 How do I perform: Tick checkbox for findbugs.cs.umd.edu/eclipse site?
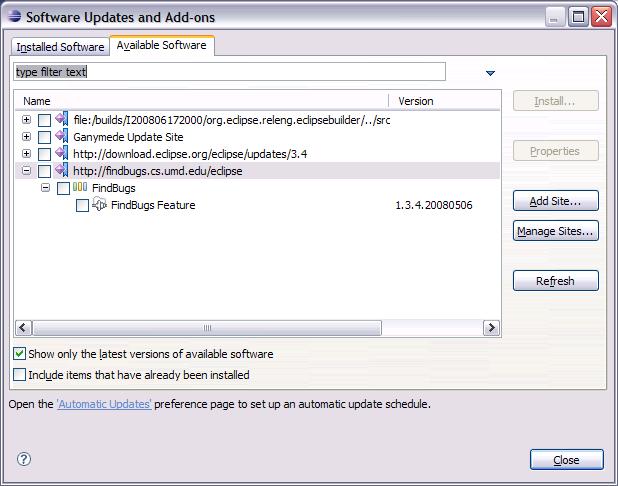click(44, 171)
